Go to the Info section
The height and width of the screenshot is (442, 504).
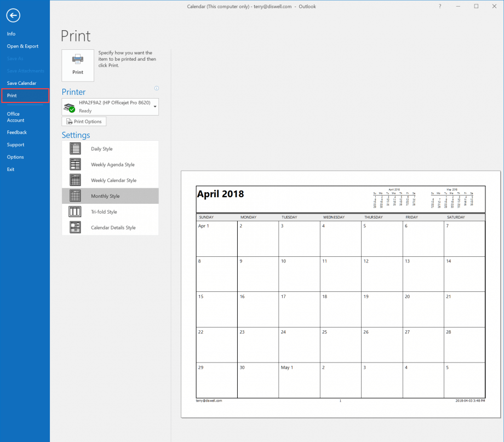pos(11,33)
